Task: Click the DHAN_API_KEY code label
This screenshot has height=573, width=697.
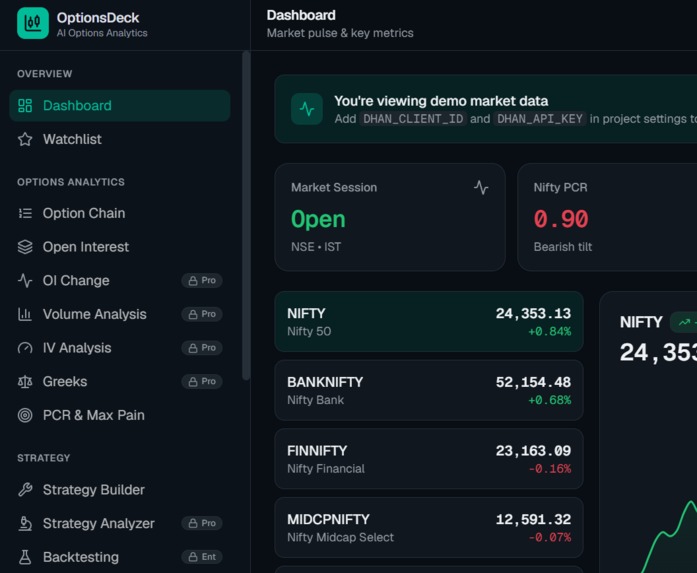Action: click(x=540, y=119)
